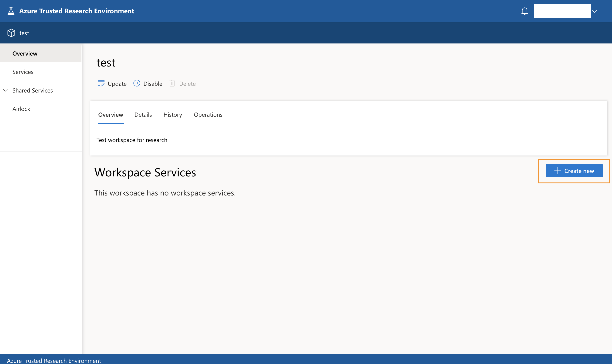Open the notifications bell
Viewport: 612px width, 364px height.
pyautogui.click(x=524, y=11)
